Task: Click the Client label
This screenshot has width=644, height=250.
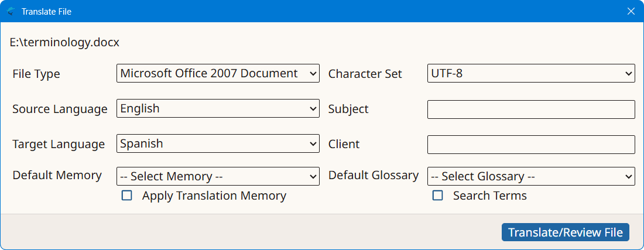Action: pos(344,145)
